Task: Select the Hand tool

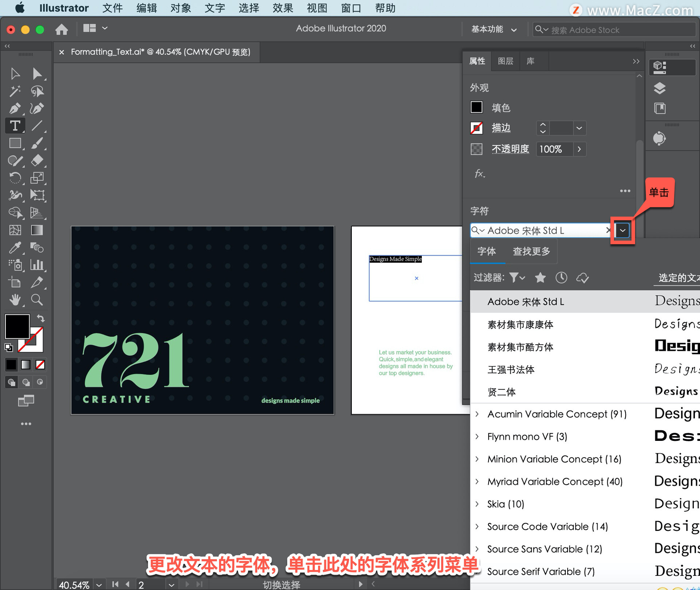Action: click(15, 300)
